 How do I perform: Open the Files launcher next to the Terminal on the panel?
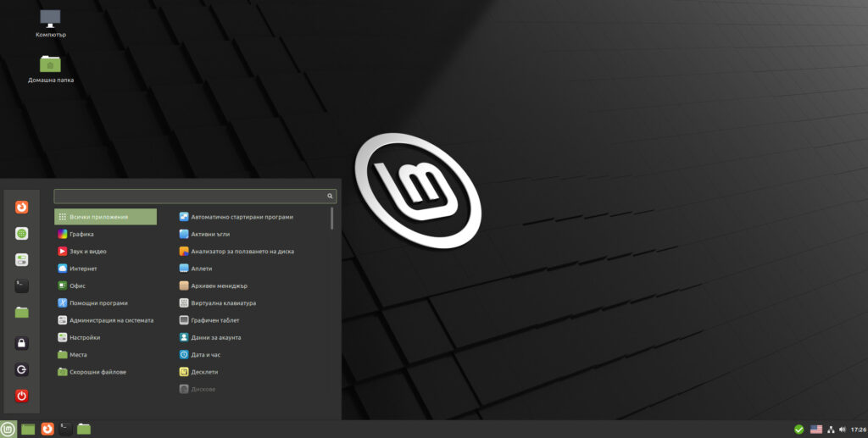pos(84,430)
